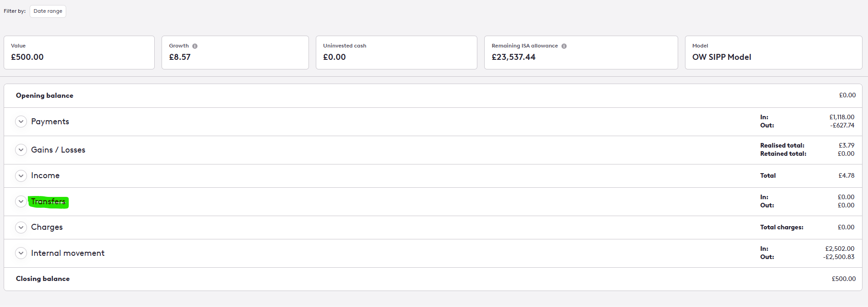The width and height of the screenshot is (868, 307).
Task: Click the Opening balance heading
Action: 45,95
